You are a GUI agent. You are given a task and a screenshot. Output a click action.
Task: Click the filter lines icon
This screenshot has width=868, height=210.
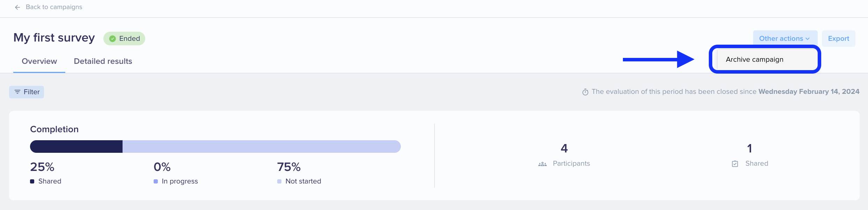coord(17,92)
